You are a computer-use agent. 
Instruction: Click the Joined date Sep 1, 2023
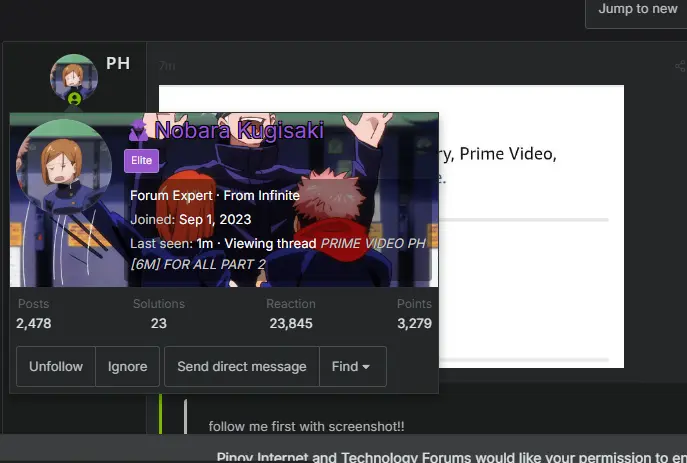pyautogui.click(x=215, y=219)
